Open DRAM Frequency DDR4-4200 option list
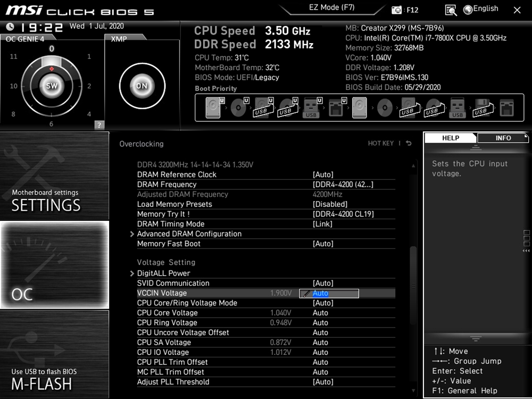The height and width of the screenshot is (399, 532). [343, 184]
